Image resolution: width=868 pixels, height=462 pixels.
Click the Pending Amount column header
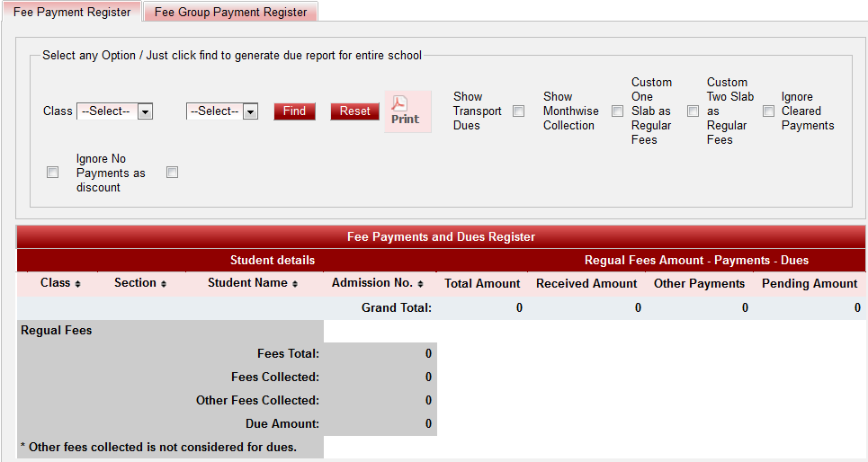[x=810, y=284]
